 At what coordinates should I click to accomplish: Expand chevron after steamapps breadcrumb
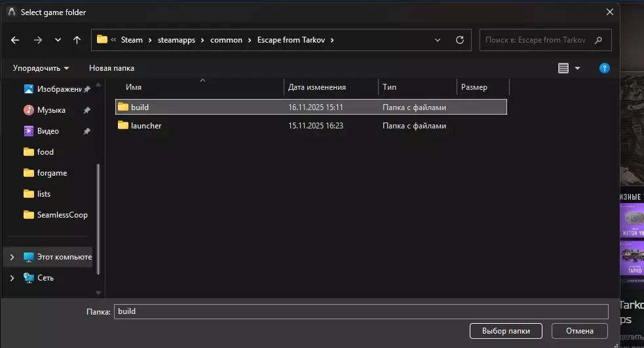[x=202, y=40]
